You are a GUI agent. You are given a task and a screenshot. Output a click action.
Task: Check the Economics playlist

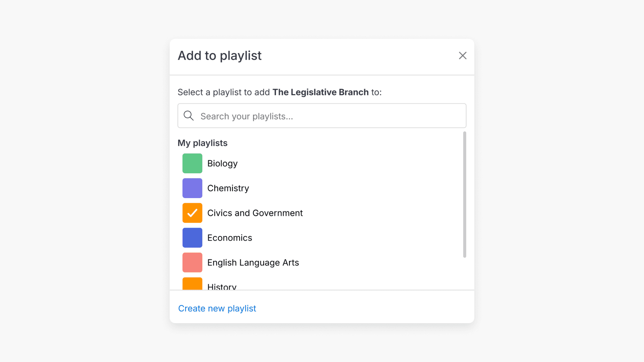coord(230,238)
